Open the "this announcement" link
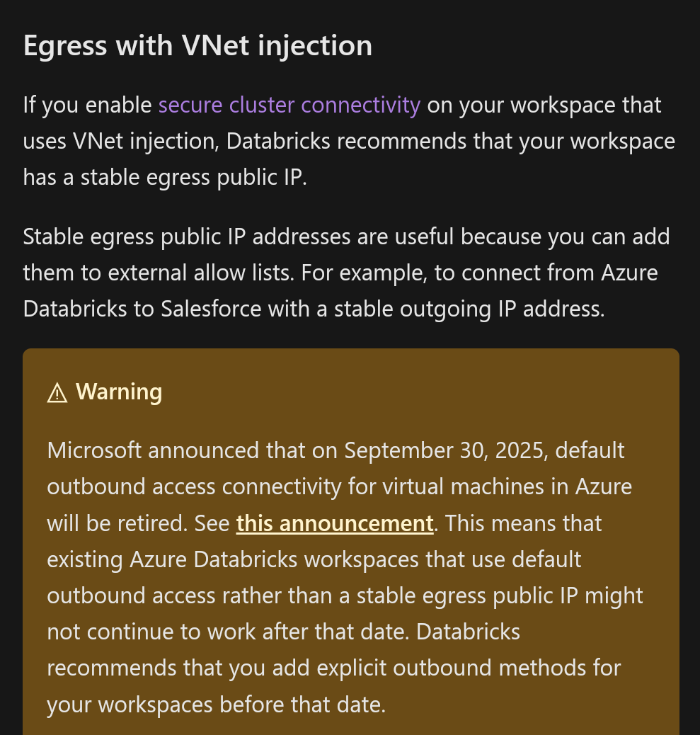The height and width of the screenshot is (735, 700). tap(335, 523)
